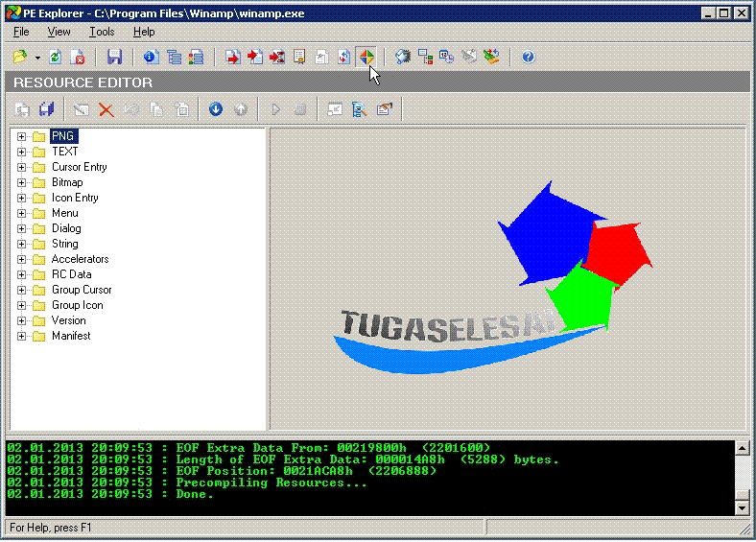Save file with the floppy disk icon
This screenshot has width=756, height=542.
pos(114,57)
